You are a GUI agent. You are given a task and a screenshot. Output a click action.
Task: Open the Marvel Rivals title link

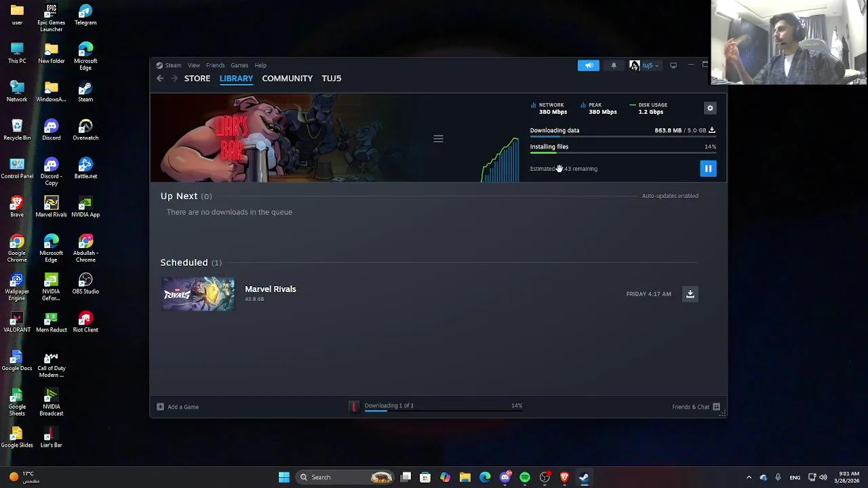tap(271, 289)
